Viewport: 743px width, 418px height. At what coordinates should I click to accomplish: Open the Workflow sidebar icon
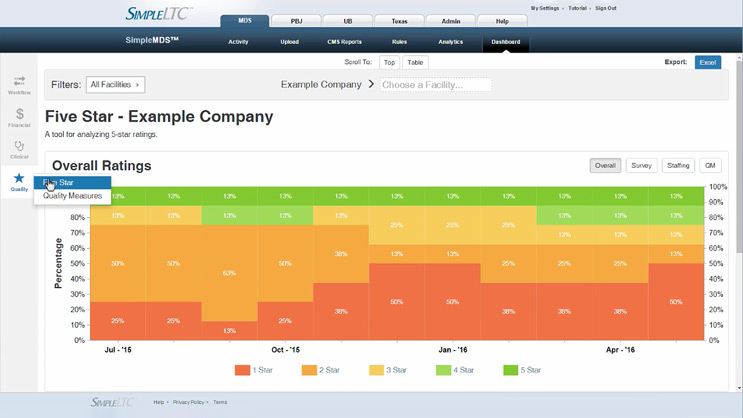click(19, 84)
